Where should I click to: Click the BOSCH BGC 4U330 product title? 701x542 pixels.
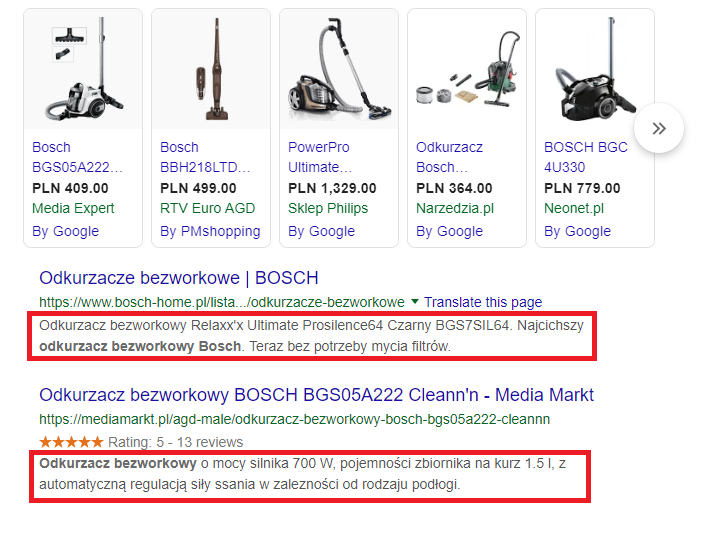586,157
